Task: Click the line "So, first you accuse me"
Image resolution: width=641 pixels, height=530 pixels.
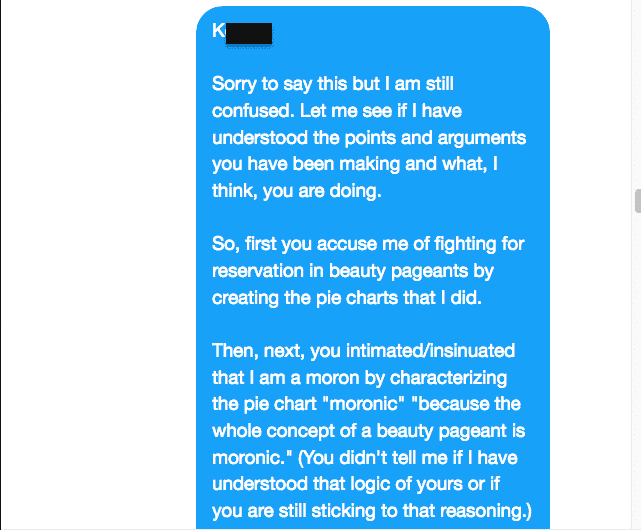Action: 368,244
